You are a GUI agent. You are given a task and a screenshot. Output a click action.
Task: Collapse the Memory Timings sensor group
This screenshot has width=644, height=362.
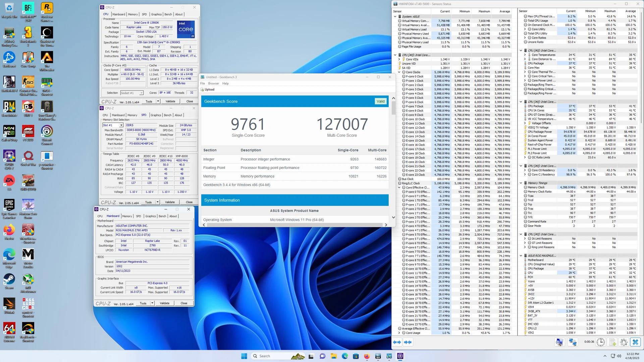coord(521,183)
